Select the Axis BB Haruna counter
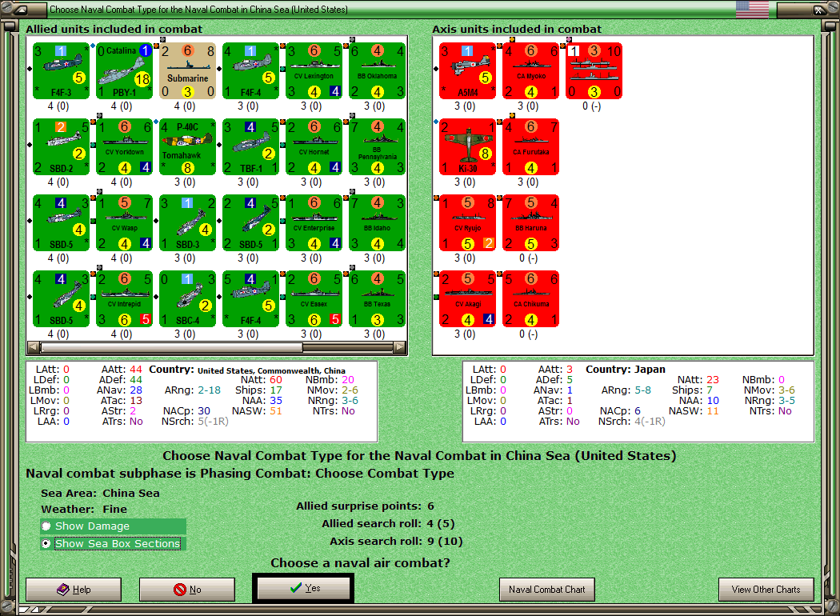Screen dimensions: 840x616 click(531, 223)
